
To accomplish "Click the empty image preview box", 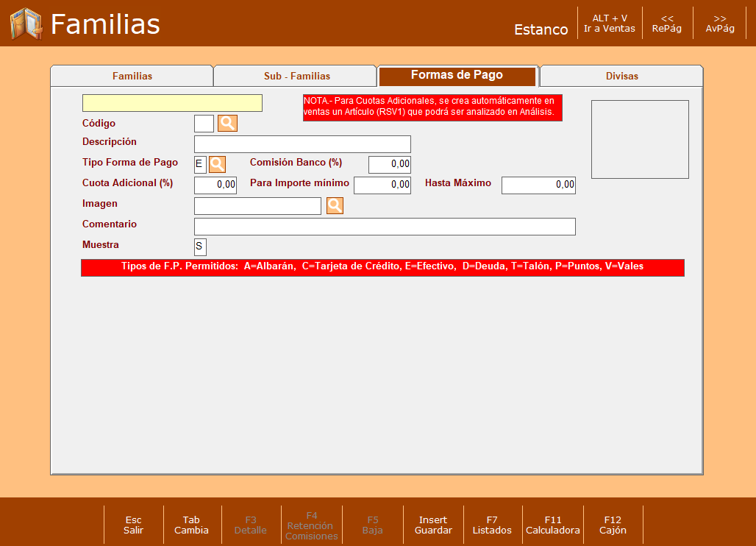I will (640, 139).
